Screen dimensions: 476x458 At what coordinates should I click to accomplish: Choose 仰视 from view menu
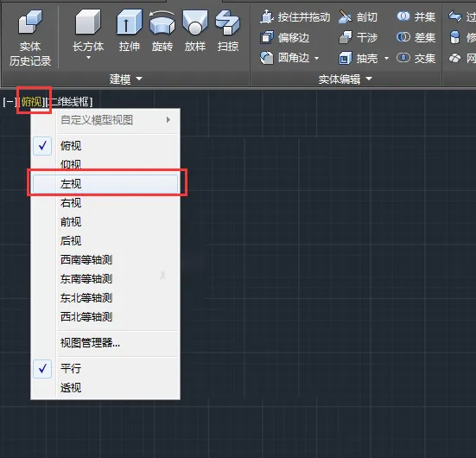(105, 164)
